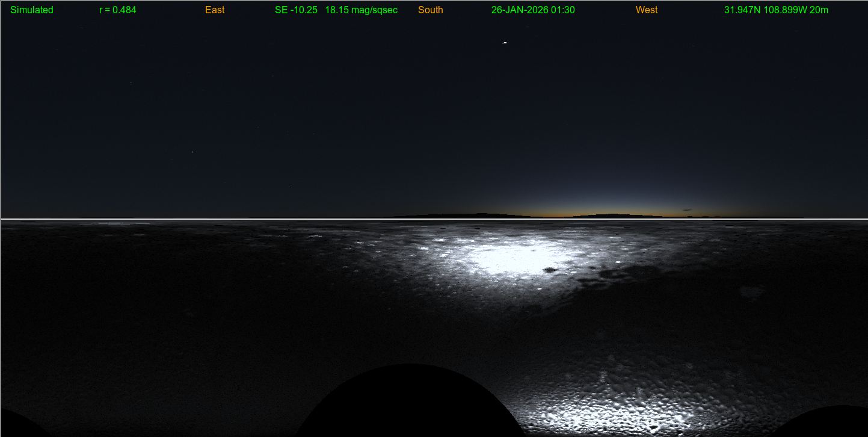The height and width of the screenshot is (437, 868).
Task: Click the 18.15 mag/sqsec sky brightness value
Action: (361, 10)
